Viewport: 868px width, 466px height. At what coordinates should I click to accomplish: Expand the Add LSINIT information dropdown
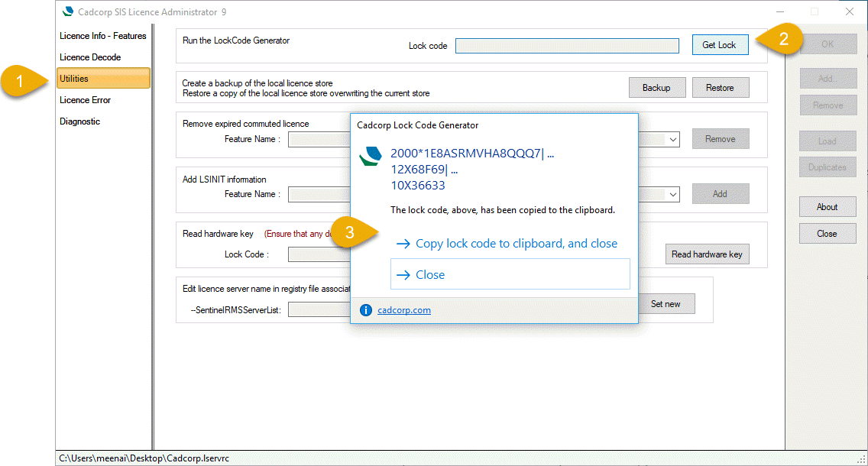point(673,194)
